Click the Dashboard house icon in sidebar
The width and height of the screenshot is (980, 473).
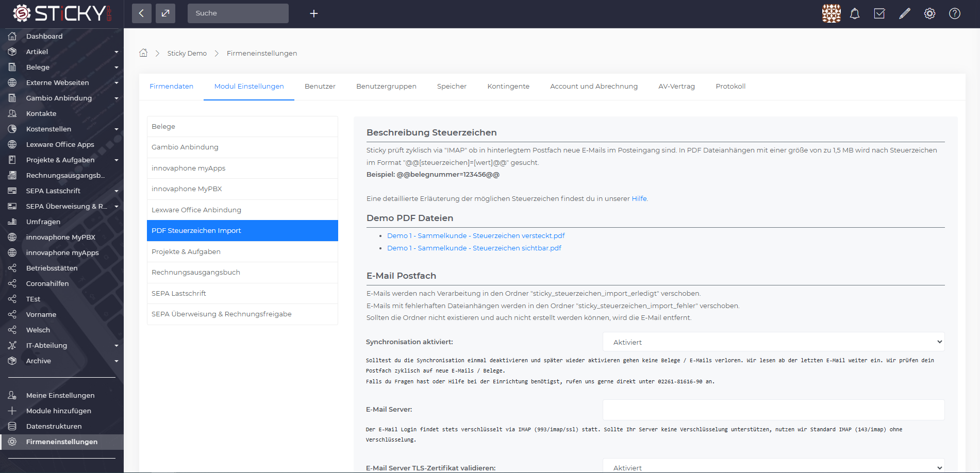click(12, 36)
